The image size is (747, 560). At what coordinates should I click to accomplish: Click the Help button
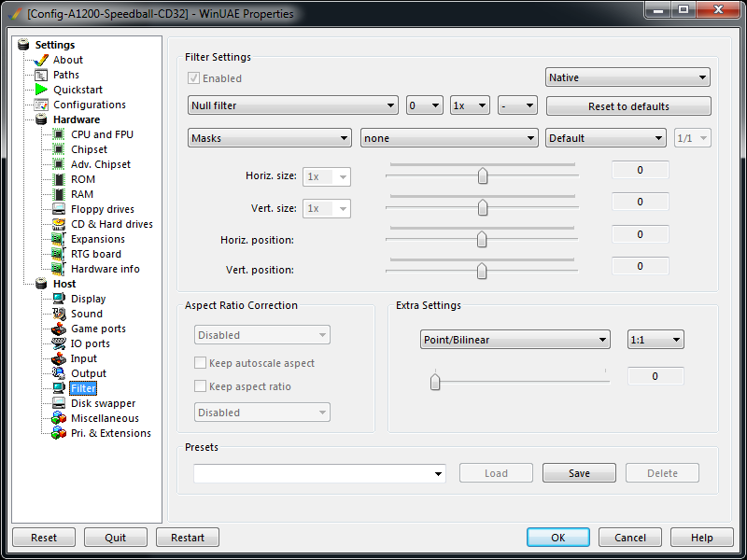tap(702, 538)
